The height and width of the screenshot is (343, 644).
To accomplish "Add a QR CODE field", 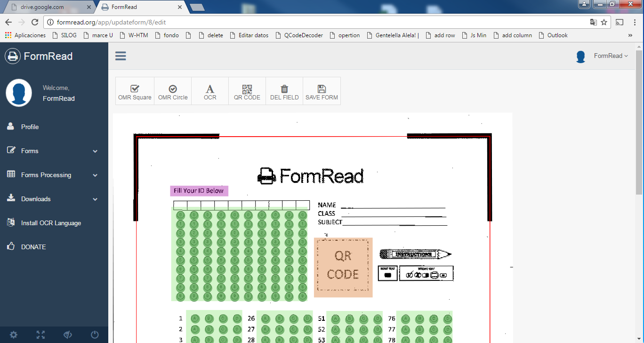I will [247, 91].
